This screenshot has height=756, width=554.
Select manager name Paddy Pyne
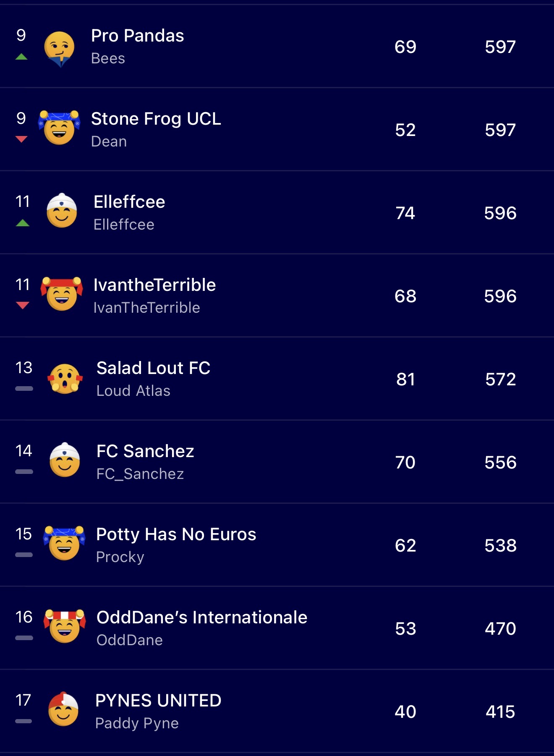(137, 723)
